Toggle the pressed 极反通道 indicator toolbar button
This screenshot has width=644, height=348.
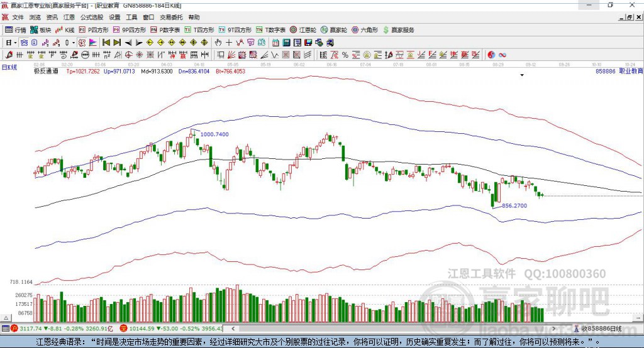pos(82,43)
